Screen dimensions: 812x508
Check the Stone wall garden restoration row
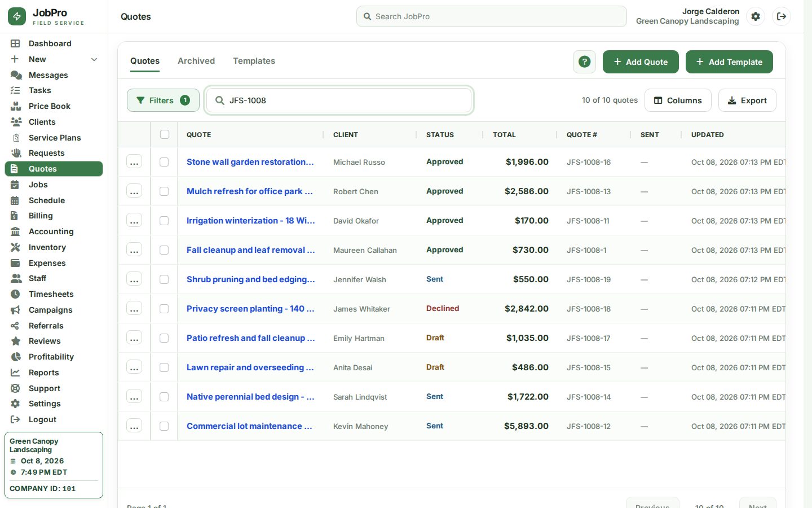pyautogui.click(x=164, y=162)
